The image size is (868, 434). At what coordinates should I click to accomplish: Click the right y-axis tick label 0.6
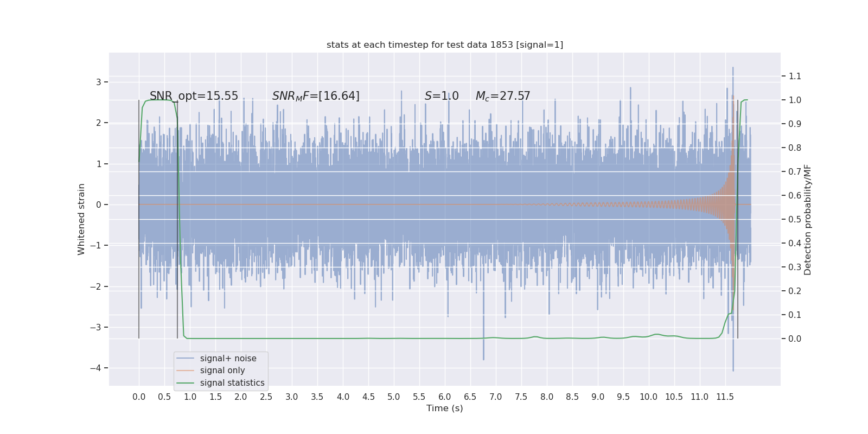[x=795, y=195]
